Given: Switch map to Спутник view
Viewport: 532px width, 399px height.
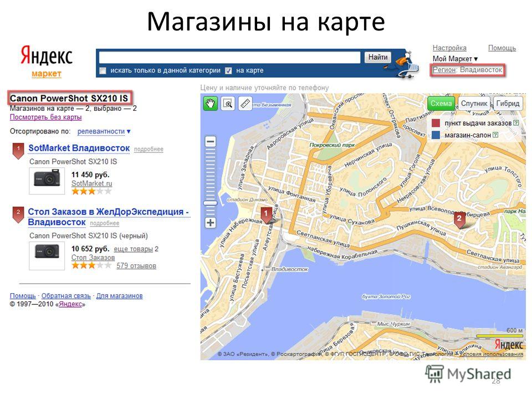Looking at the screenshot, I should coord(474,104).
